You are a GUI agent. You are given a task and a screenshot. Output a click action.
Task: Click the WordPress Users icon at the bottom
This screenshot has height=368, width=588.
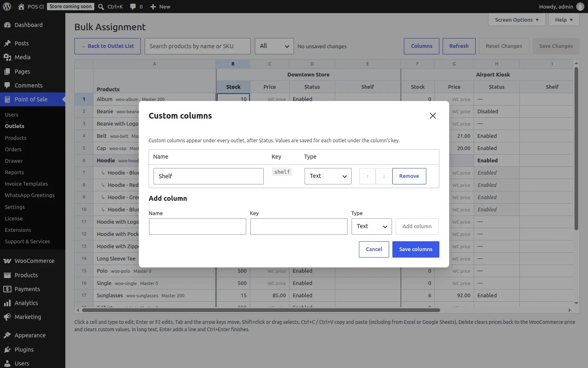7,364
